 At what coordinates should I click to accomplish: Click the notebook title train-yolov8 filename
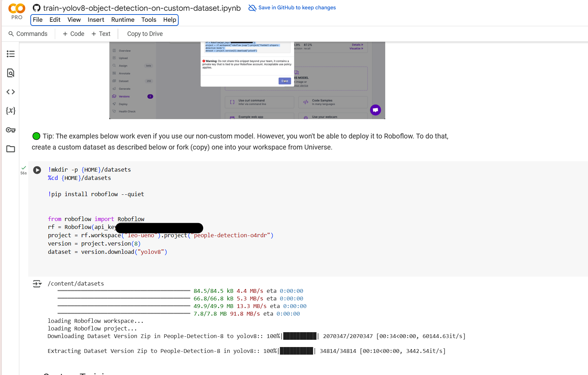[142, 8]
